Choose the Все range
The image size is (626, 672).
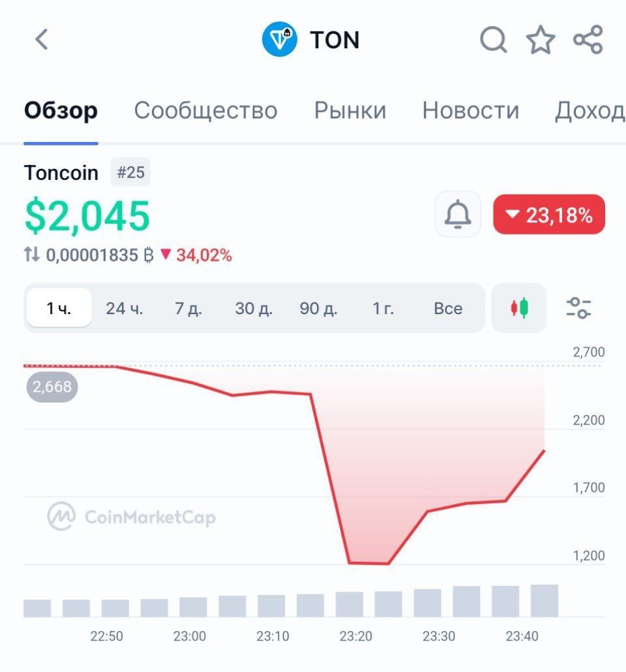coord(448,308)
